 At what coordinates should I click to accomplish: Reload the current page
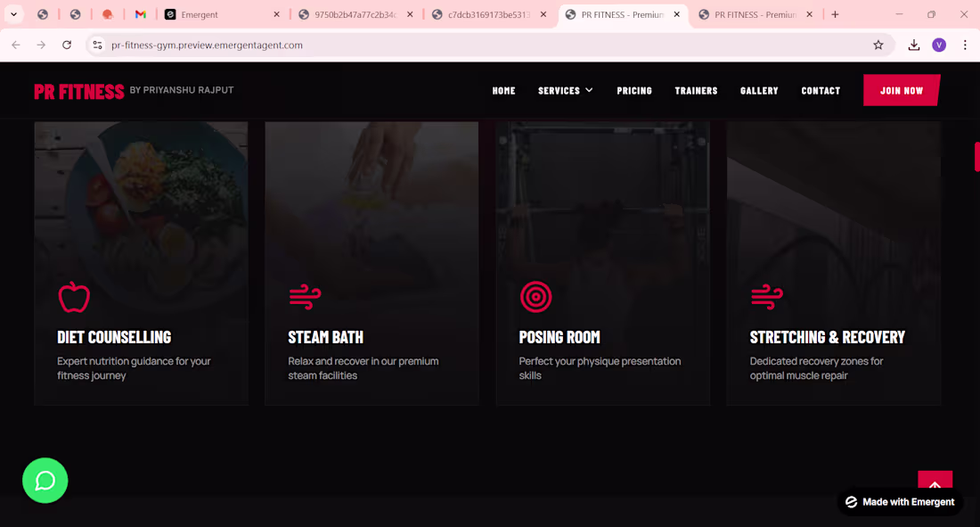[x=67, y=45]
